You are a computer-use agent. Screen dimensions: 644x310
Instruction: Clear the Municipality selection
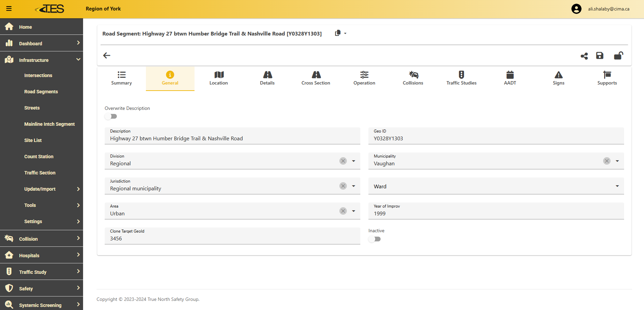coord(607,161)
